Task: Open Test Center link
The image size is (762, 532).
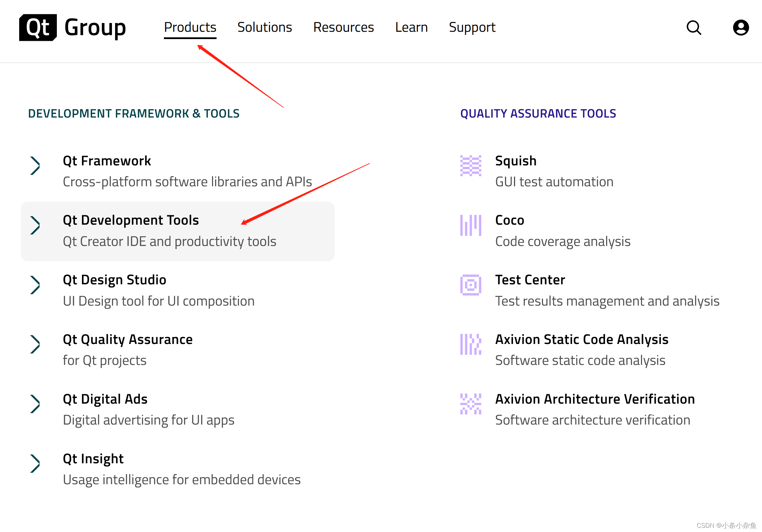Action: [530, 280]
